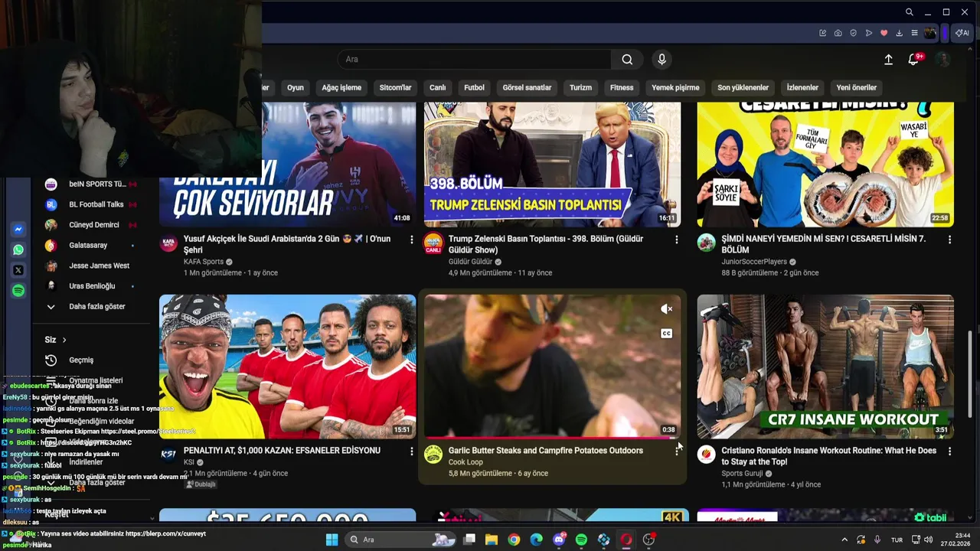
Task: Open Google Chrome from taskbar
Action: [514, 540]
